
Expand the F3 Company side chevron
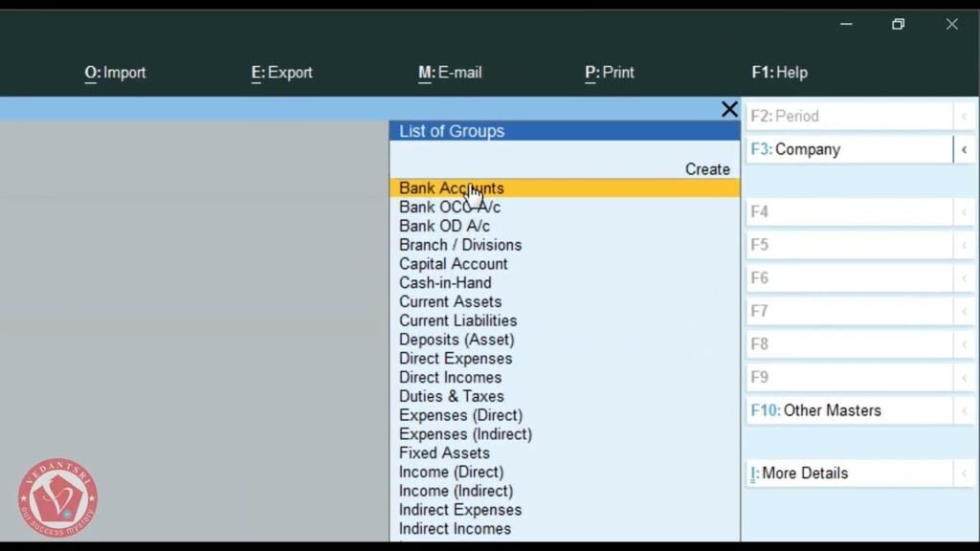pos(963,148)
